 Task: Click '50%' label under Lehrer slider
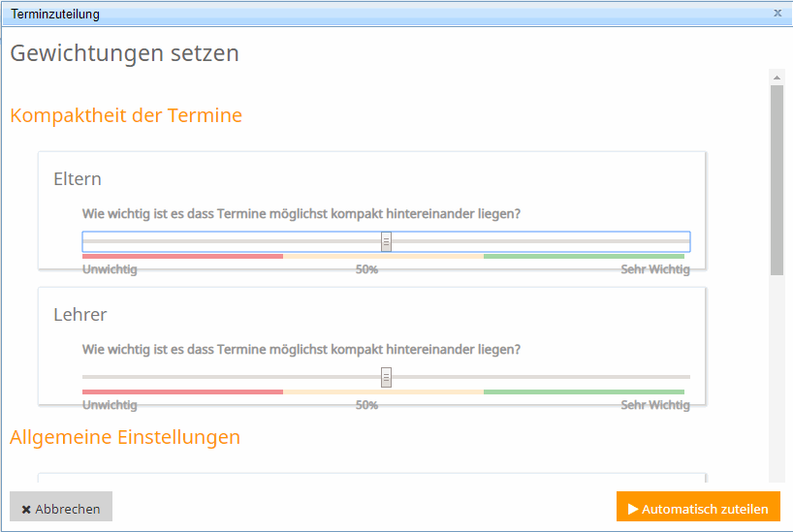366,405
